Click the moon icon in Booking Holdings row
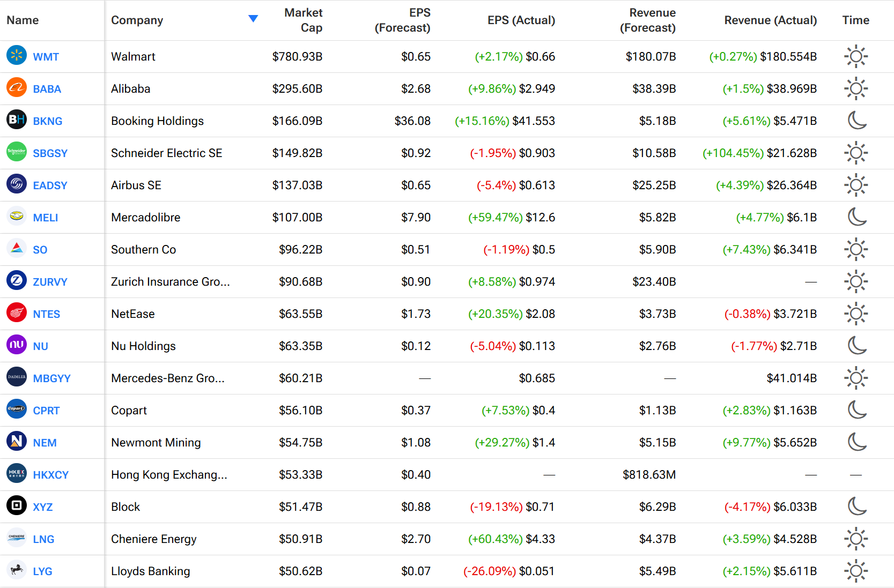894x588 pixels. tap(857, 120)
